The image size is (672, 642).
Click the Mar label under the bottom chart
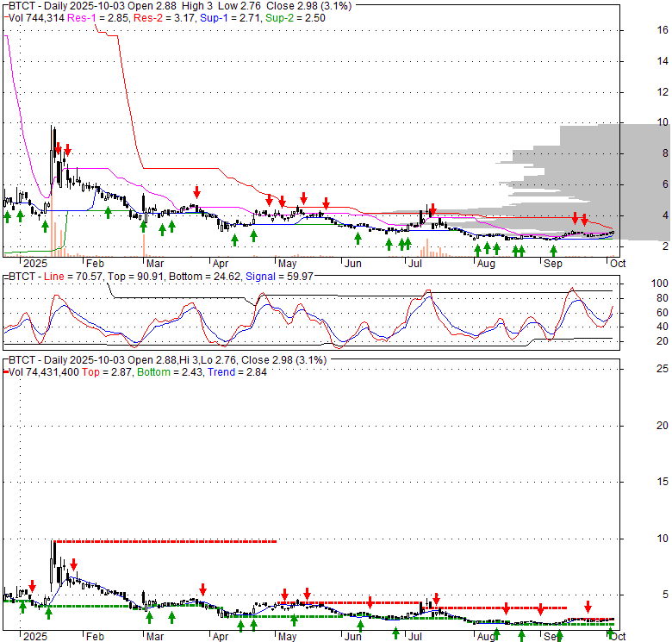pos(155,637)
